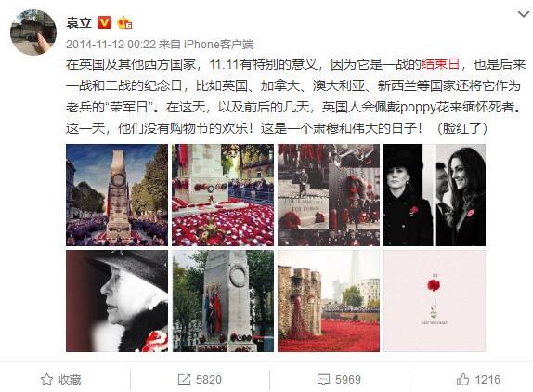This screenshot has height=392, width=533.
Task: Click the verified V badge icon
Action: [104, 23]
